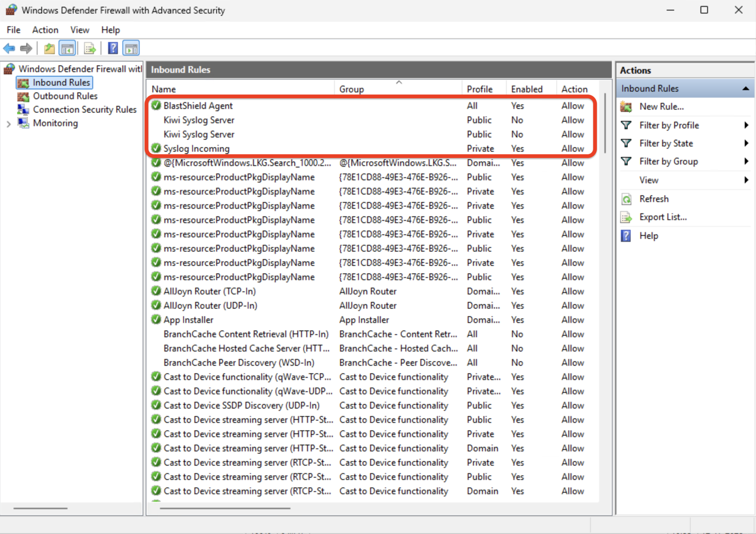Click the Forward arrow toolbar icon
756x534 pixels.
pos(26,48)
